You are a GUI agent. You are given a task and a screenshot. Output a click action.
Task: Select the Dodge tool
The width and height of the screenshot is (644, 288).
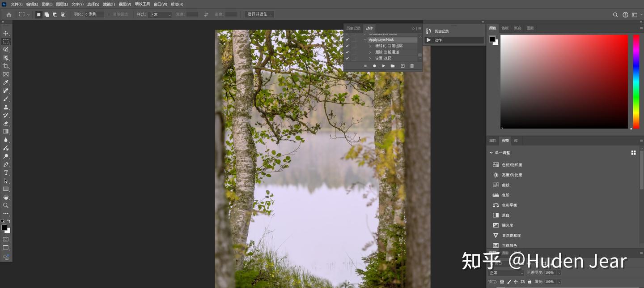[6, 156]
